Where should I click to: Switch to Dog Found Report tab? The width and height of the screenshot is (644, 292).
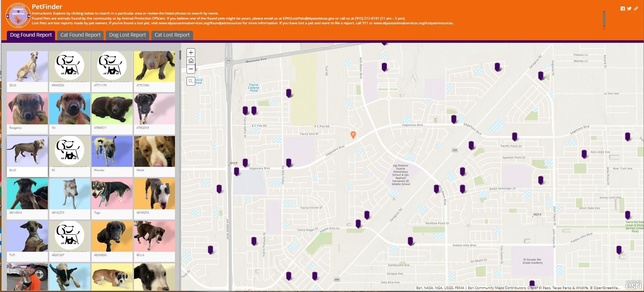point(31,35)
